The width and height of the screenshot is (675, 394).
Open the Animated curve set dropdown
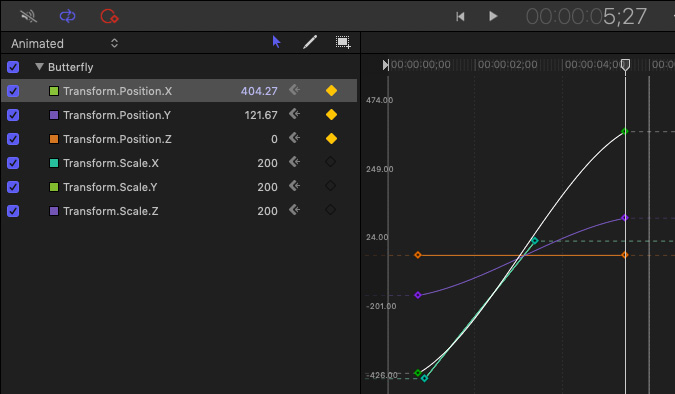tap(65, 43)
